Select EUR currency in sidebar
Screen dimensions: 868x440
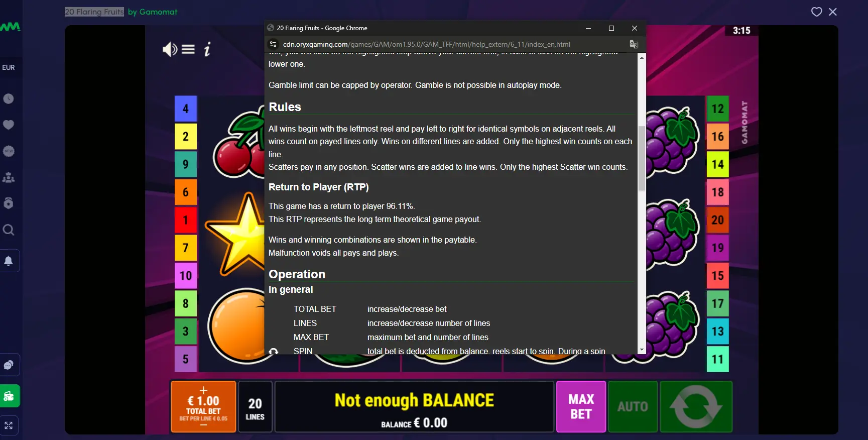[9, 67]
